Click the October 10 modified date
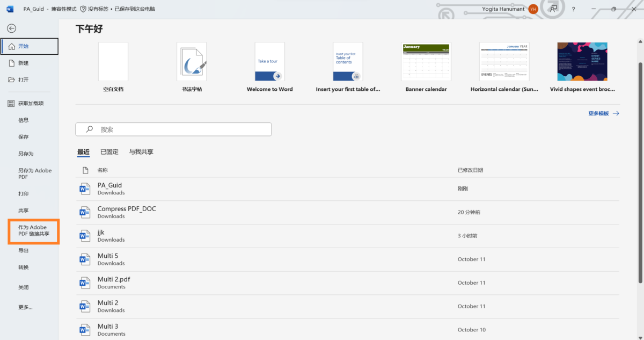The height and width of the screenshot is (340, 644). (472, 330)
